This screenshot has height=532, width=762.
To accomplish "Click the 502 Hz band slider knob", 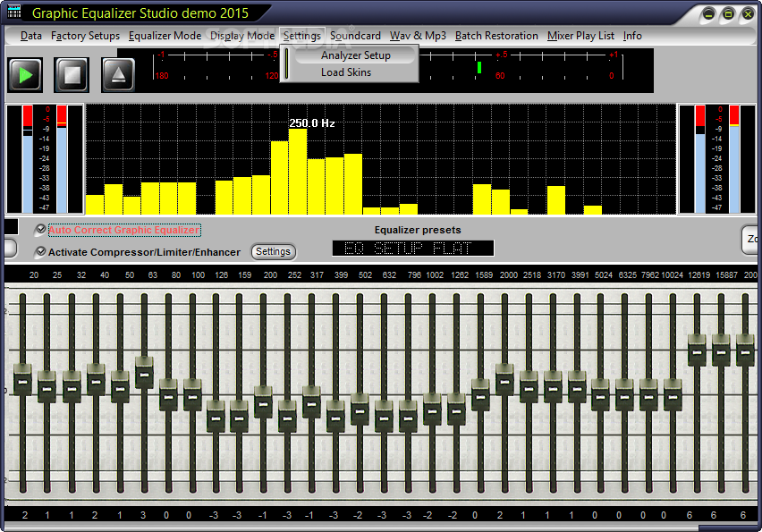I will tap(360, 410).
